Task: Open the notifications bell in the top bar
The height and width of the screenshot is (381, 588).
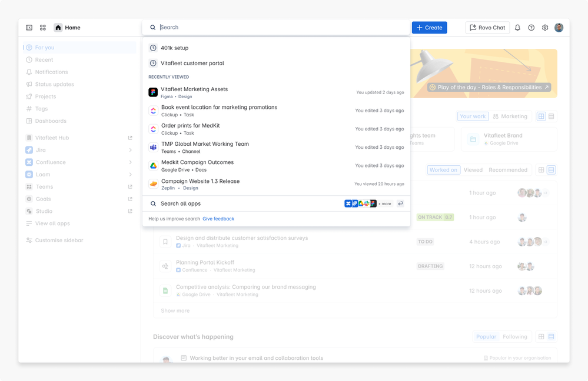Action: (x=517, y=28)
